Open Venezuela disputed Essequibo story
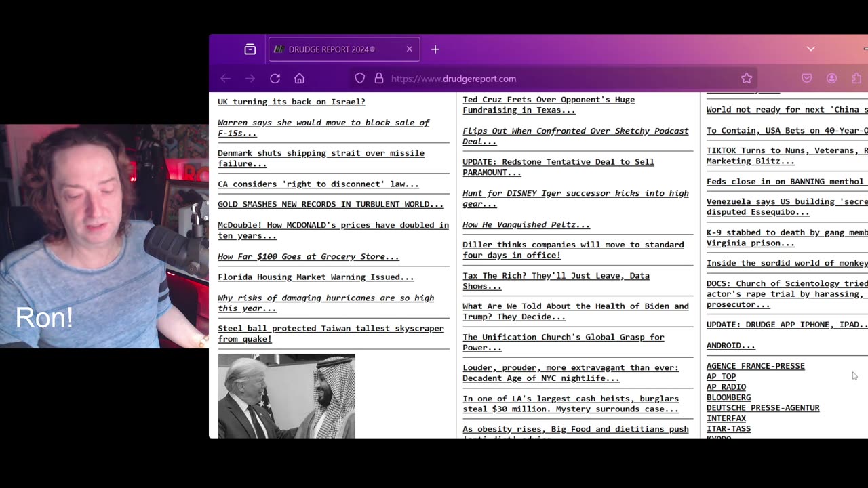The width and height of the screenshot is (868, 488). (787, 207)
